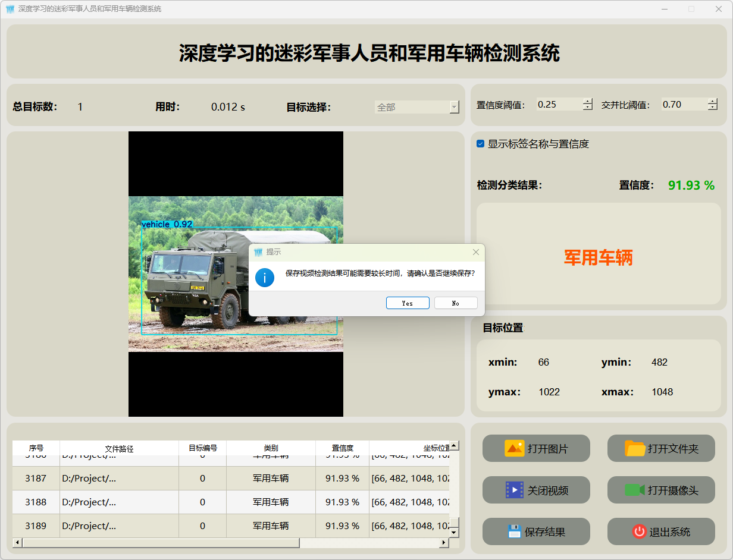Click the film icon on 关闭视频 button
Screen dimensions: 733x560
tap(514, 490)
